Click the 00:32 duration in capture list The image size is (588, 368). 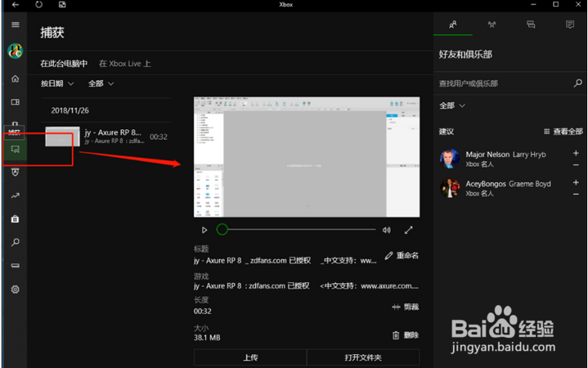pos(159,137)
